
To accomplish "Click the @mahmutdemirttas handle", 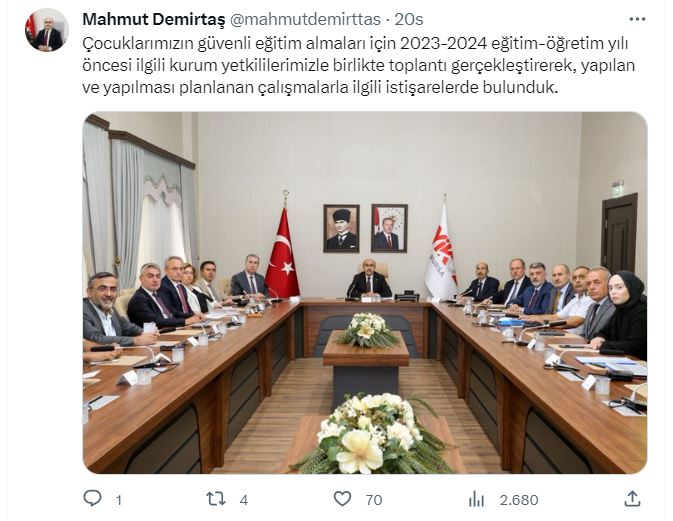I will [306, 19].
